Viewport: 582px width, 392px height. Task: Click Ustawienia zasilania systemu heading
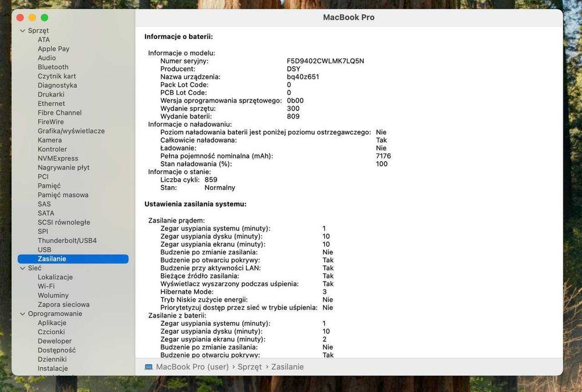[x=195, y=204]
